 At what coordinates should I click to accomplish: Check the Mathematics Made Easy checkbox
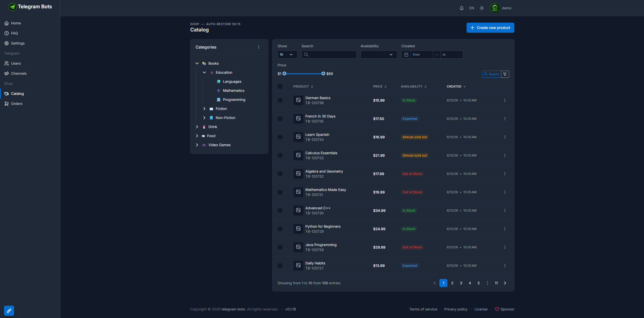(280, 192)
